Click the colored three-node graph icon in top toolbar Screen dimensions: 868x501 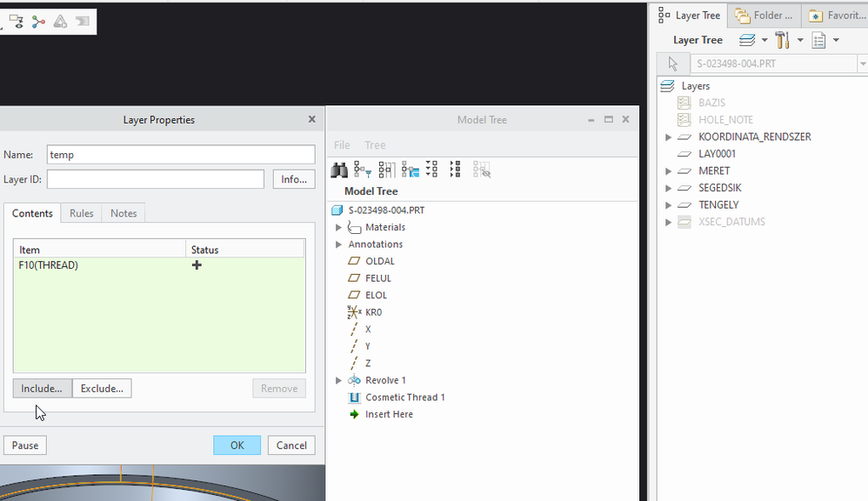click(x=38, y=22)
